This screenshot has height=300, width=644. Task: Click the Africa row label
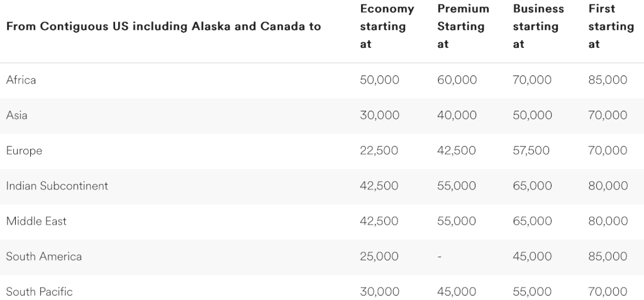tap(21, 80)
